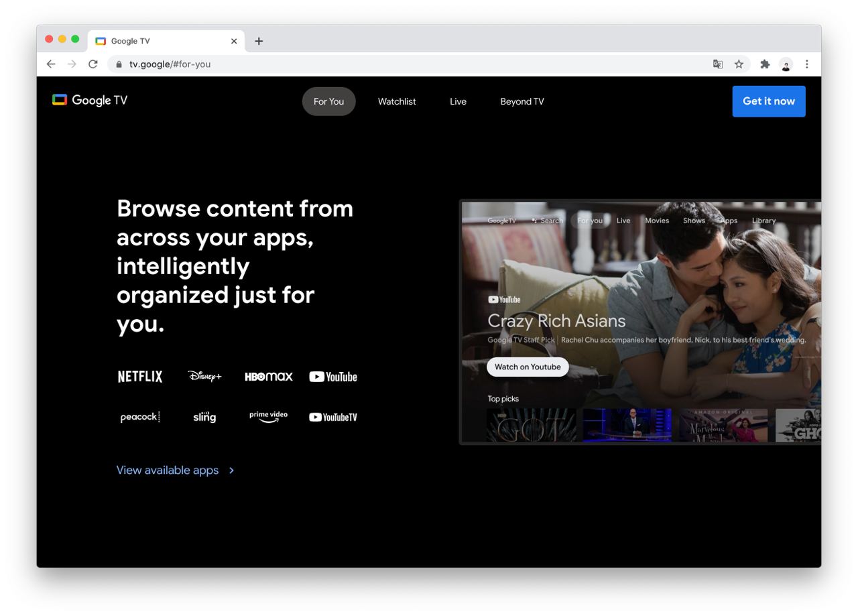This screenshot has width=858, height=616.
Task: Select the Watchlist nav tab
Action: point(397,101)
